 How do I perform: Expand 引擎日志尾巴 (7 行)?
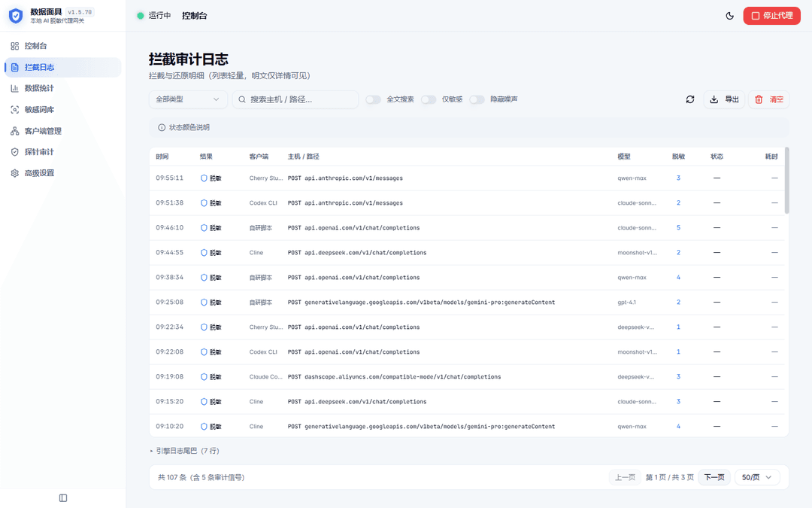pos(185,451)
